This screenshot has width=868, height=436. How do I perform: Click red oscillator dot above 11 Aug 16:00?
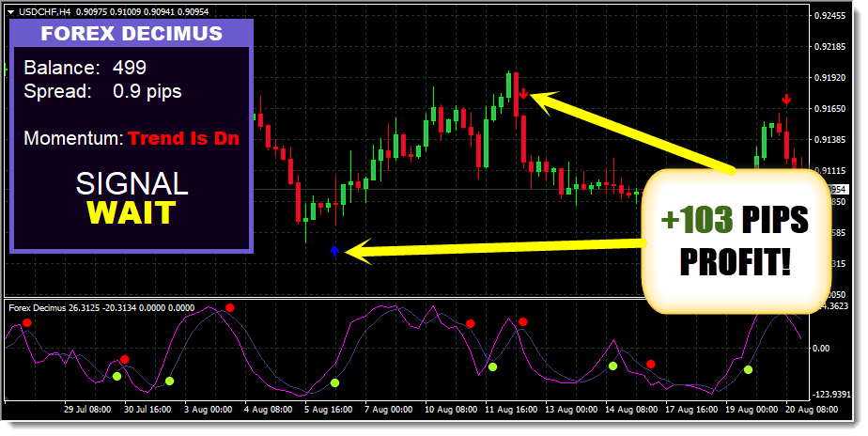pos(523,322)
